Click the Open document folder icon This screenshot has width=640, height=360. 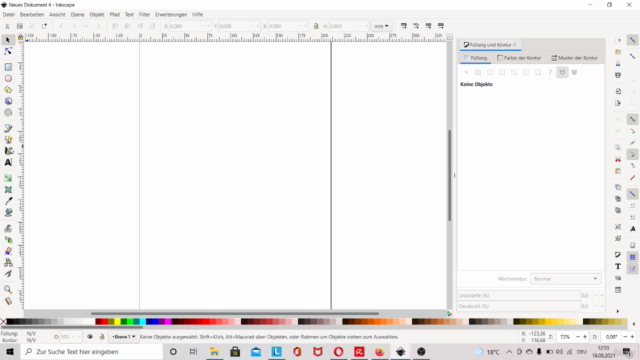pos(618,52)
